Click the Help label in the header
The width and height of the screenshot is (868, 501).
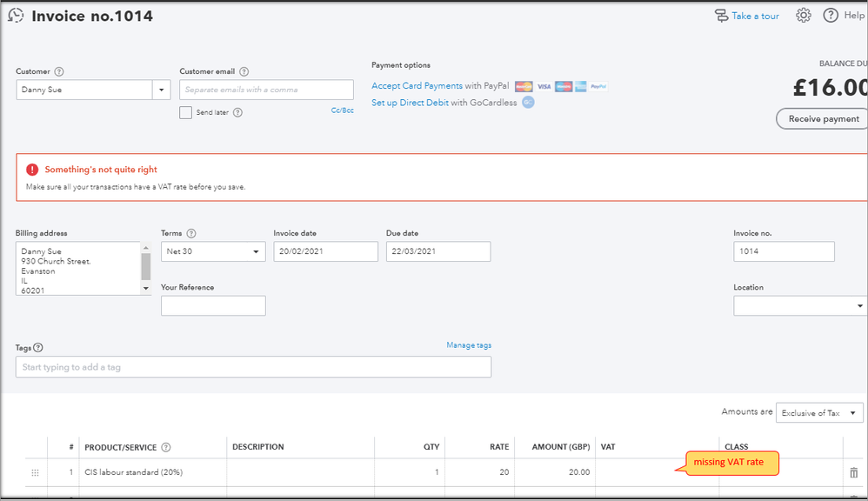point(853,16)
